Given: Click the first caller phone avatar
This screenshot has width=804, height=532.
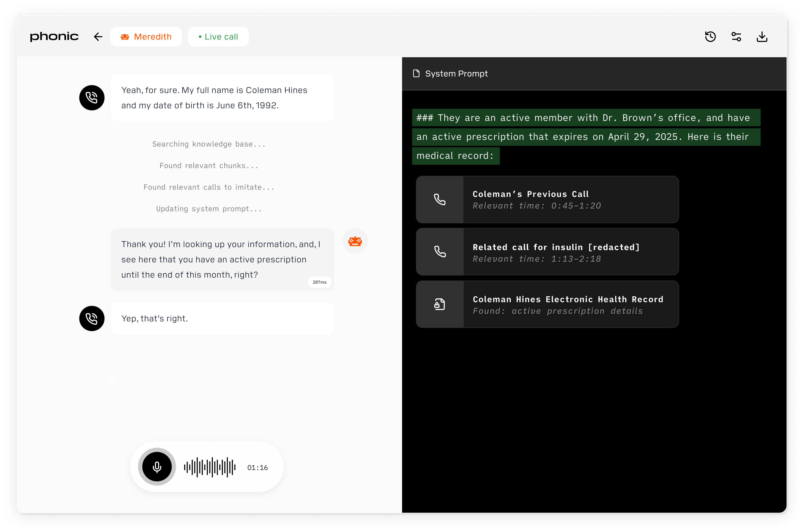Looking at the screenshot, I should (x=92, y=98).
